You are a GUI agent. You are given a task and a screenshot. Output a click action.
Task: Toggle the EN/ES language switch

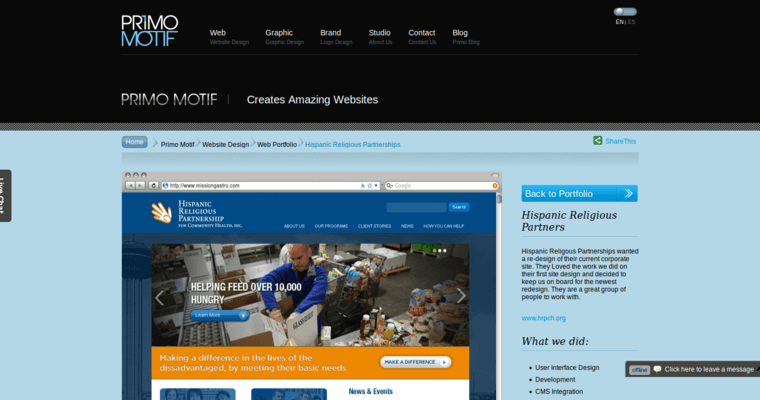coord(625,12)
